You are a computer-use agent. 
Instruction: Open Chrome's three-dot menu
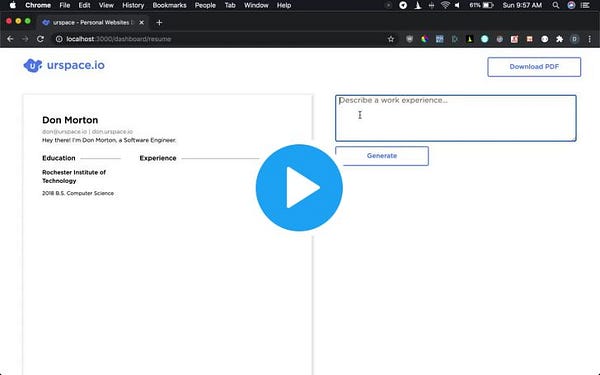click(x=590, y=39)
